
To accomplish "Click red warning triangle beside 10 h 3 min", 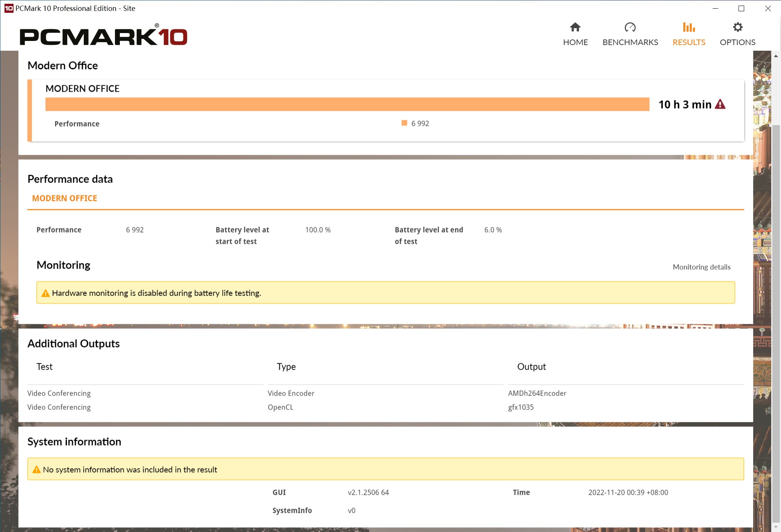I will [x=720, y=104].
